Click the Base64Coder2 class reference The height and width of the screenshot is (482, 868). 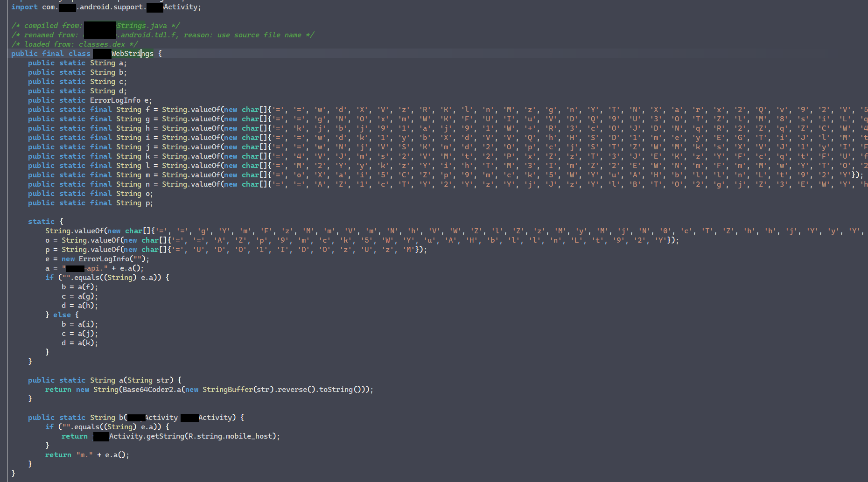[x=147, y=390]
